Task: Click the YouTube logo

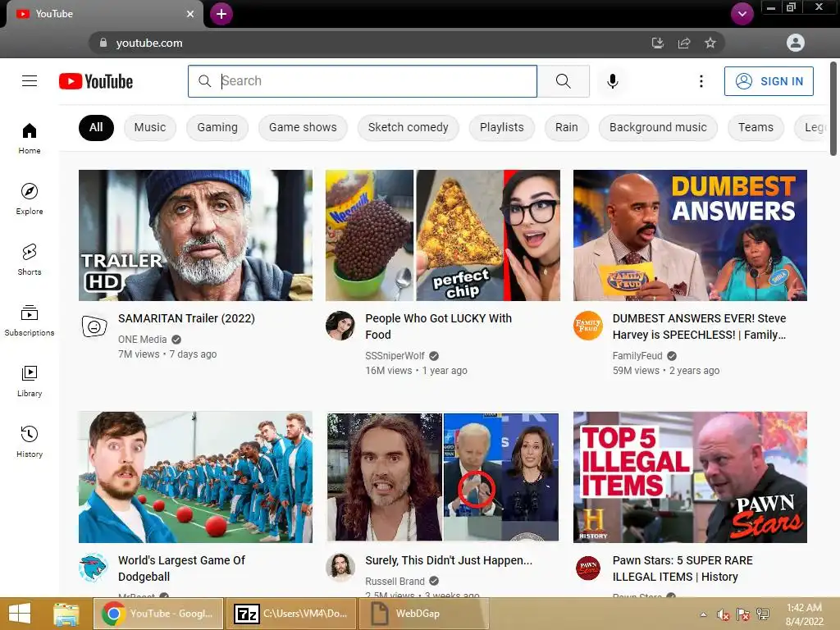Action: point(96,81)
